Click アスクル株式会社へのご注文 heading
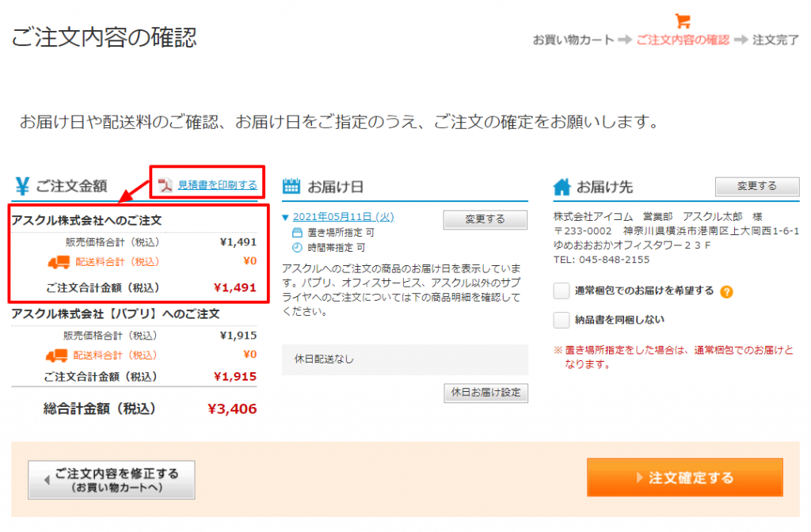Screen dimensions: 811x532 [87, 220]
